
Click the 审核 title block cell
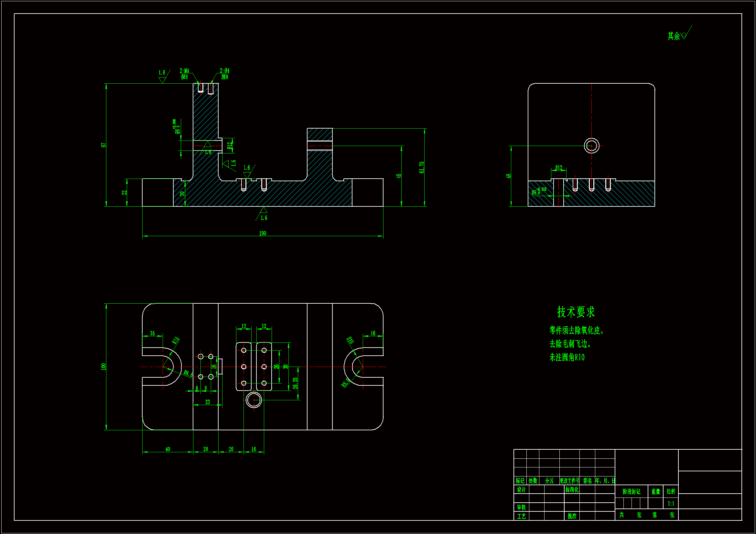(x=521, y=508)
